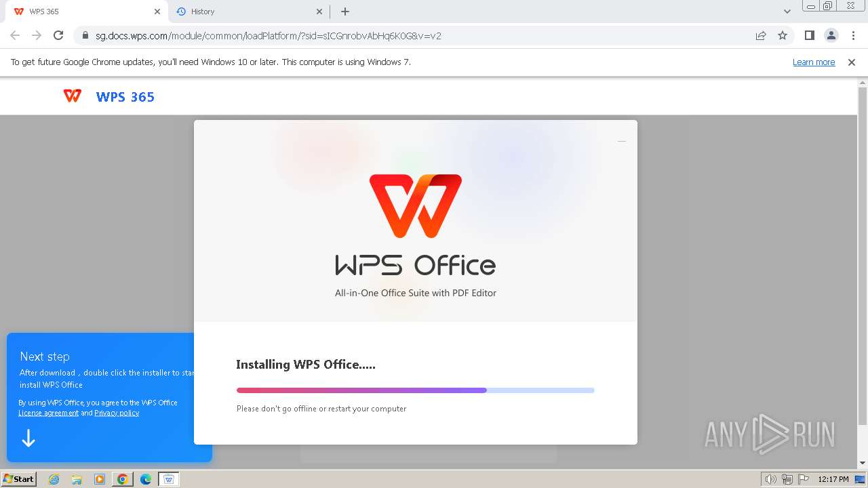Open the volume speaker tray icon
The height and width of the screenshot is (488, 868).
(770, 479)
